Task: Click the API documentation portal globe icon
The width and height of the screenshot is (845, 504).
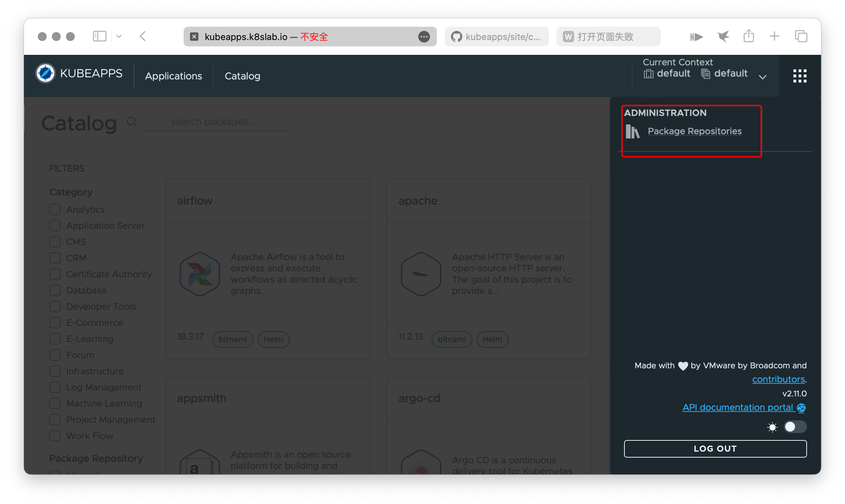Action: coord(801,408)
